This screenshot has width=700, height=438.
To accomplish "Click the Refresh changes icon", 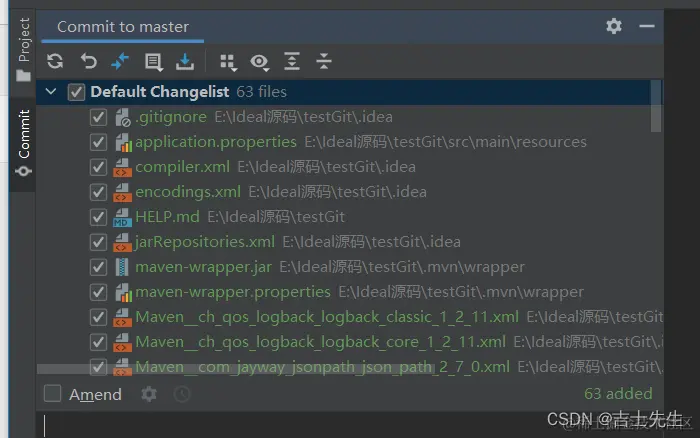I will (55, 61).
